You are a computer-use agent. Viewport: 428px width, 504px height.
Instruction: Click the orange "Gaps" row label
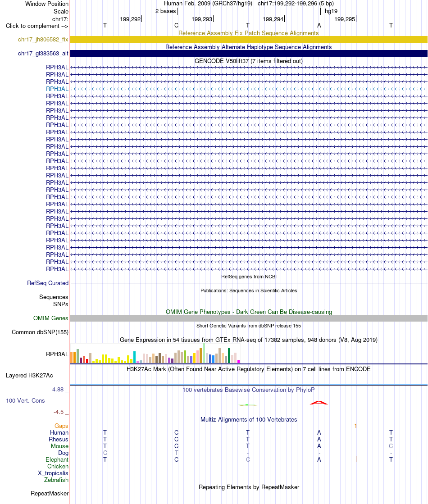click(61, 426)
